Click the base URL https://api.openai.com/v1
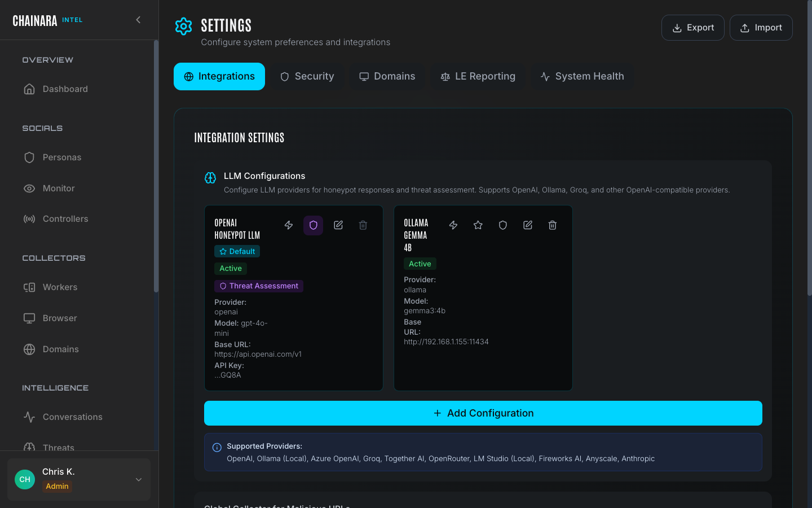The height and width of the screenshot is (508, 812). 258,354
